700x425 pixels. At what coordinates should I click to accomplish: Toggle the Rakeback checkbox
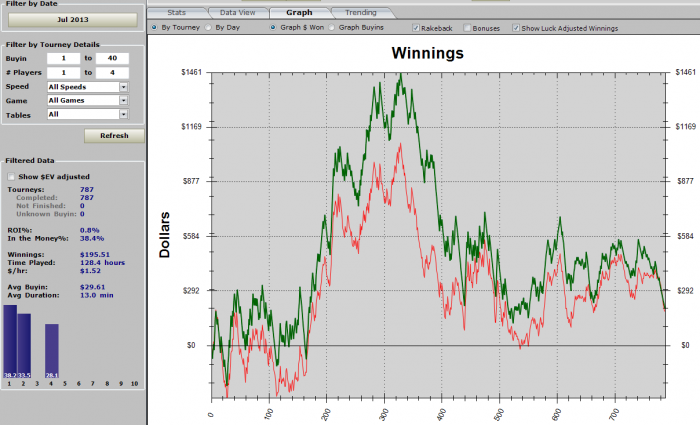416,28
